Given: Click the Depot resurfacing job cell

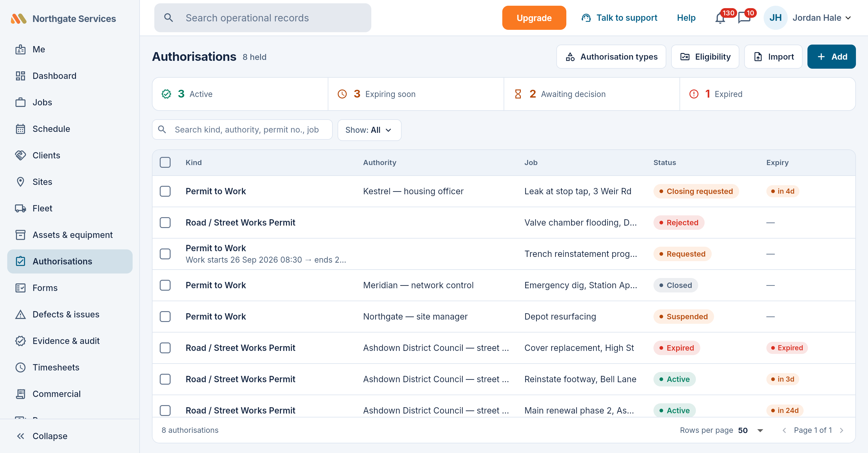Looking at the screenshot, I should click(x=560, y=317).
